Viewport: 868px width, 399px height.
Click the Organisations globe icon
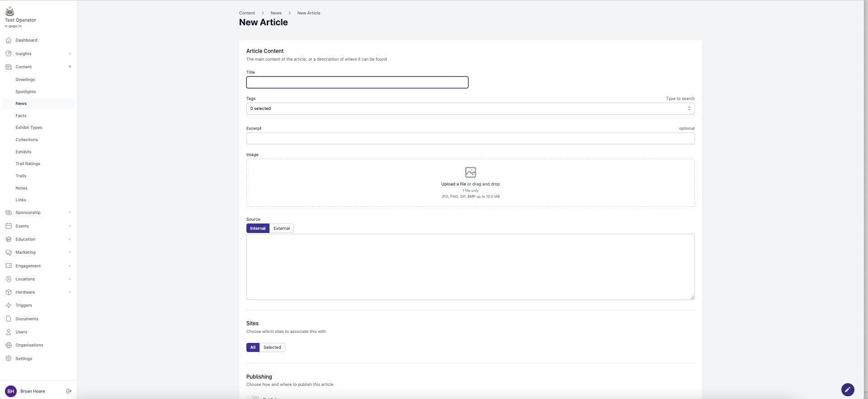point(9,345)
